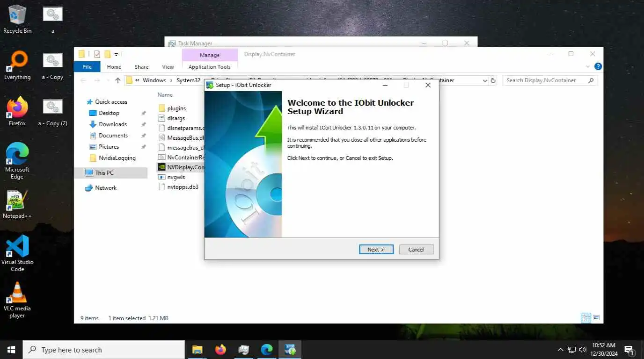Select the desktop file 'a - Copy'
The image size is (644, 359).
[x=52, y=65]
